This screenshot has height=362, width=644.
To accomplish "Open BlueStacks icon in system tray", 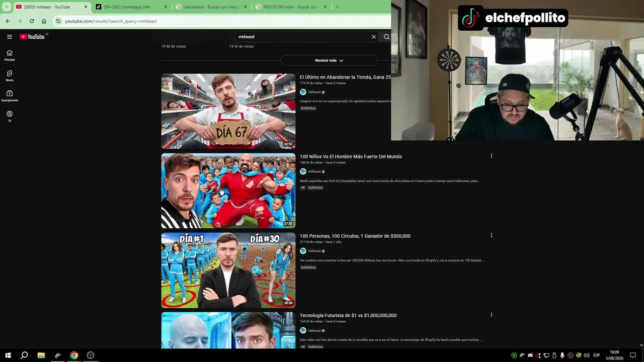I will pyautogui.click(x=578, y=355).
